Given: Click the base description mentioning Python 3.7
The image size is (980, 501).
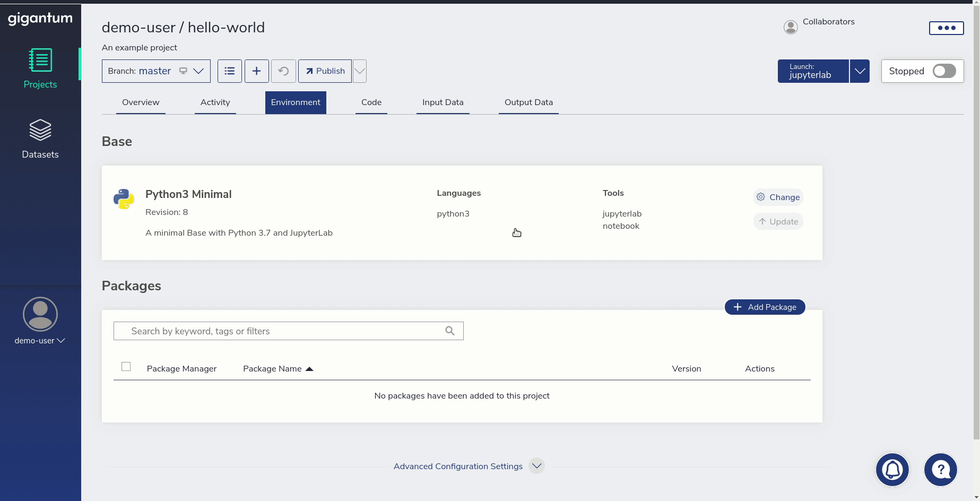Looking at the screenshot, I should point(239,233).
